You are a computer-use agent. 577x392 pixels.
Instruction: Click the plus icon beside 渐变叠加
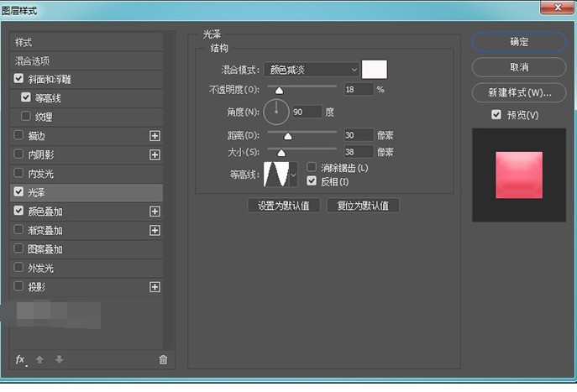click(155, 230)
